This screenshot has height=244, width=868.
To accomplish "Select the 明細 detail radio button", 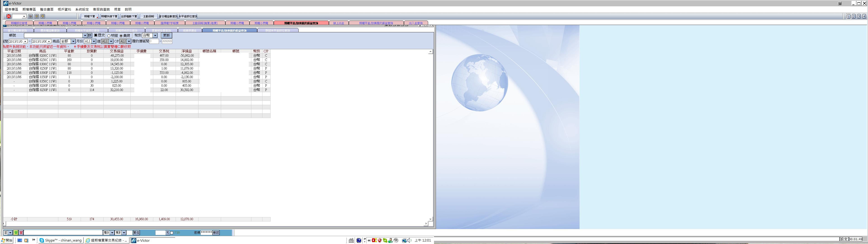I will tap(109, 36).
